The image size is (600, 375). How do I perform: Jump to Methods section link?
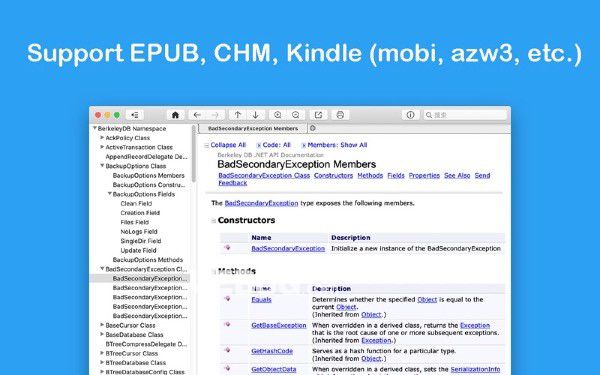click(x=370, y=176)
